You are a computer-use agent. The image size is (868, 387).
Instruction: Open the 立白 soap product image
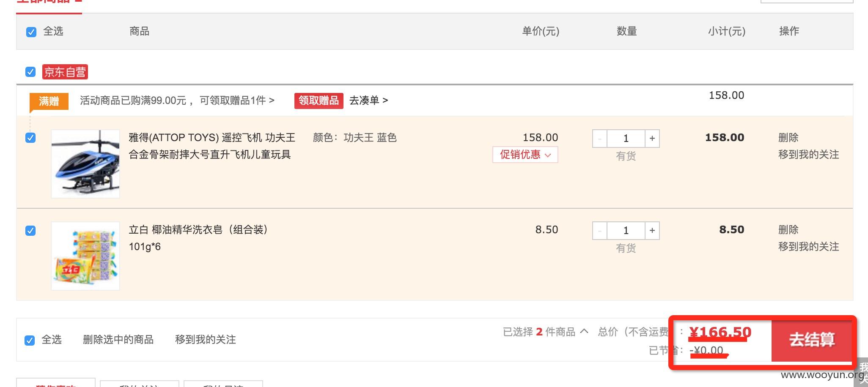pos(85,256)
